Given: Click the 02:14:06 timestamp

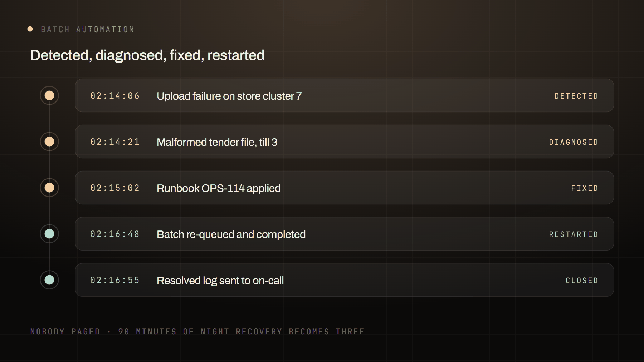Looking at the screenshot, I should coord(115,96).
